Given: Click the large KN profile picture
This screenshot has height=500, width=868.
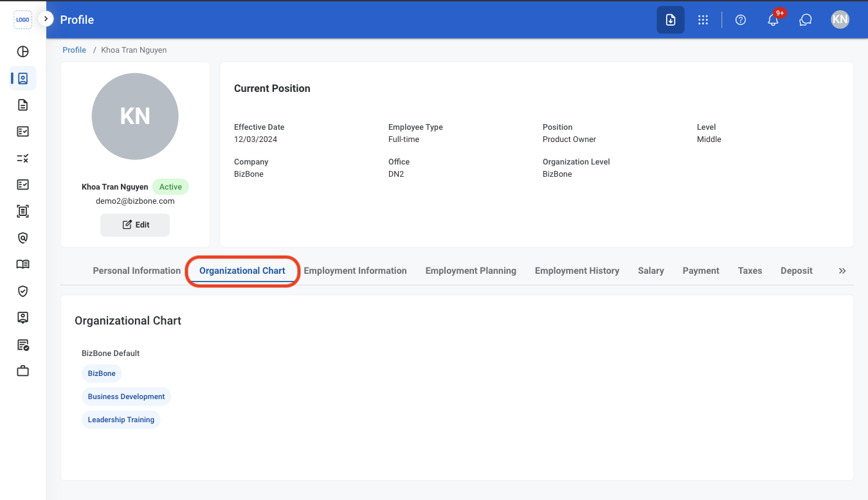Looking at the screenshot, I should [x=135, y=116].
